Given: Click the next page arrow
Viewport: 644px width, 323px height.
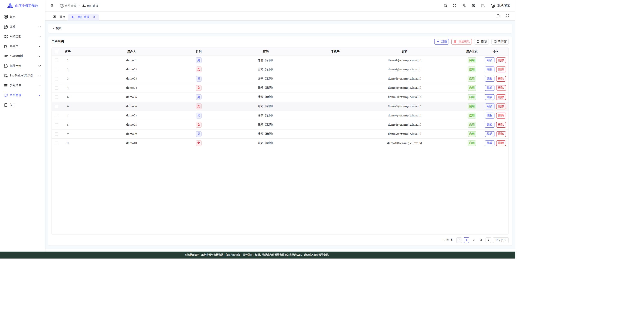Looking at the screenshot, I should click(488, 240).
